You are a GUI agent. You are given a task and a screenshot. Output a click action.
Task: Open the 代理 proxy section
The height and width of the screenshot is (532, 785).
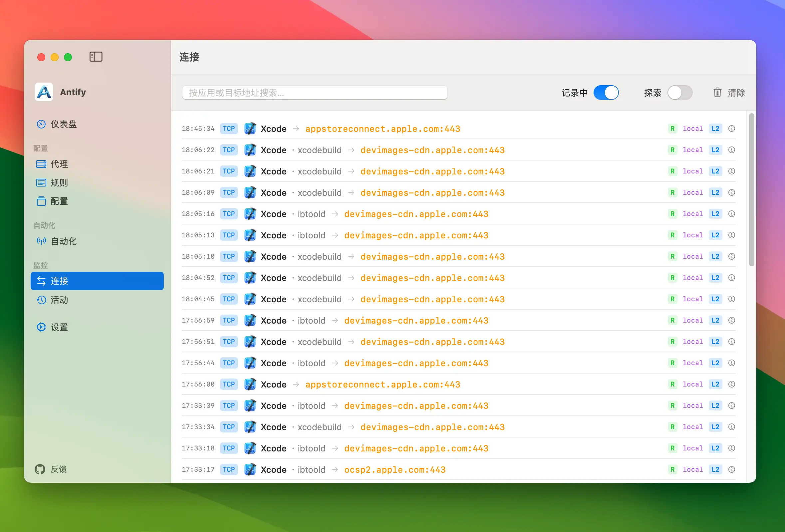(97, 164)
